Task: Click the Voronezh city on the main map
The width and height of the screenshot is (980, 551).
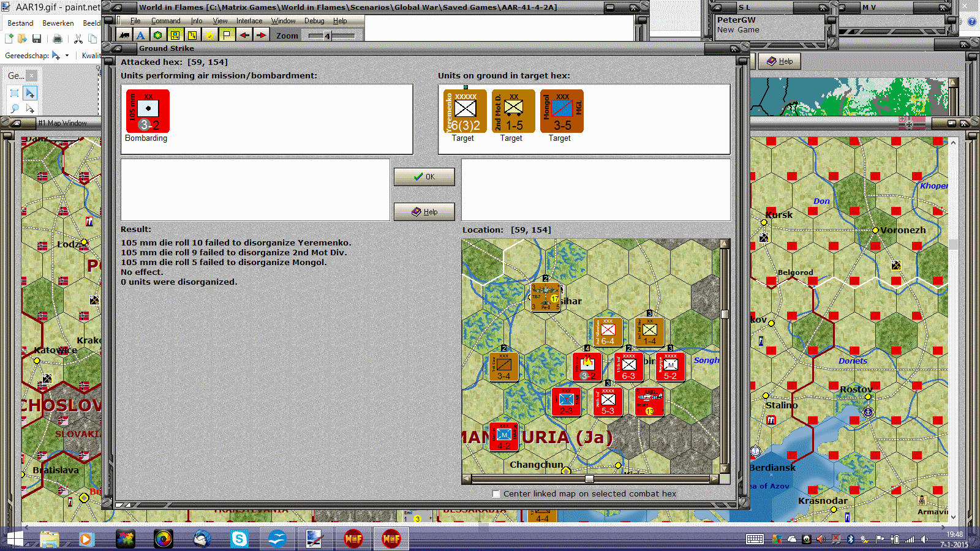Action: point(875,230)
